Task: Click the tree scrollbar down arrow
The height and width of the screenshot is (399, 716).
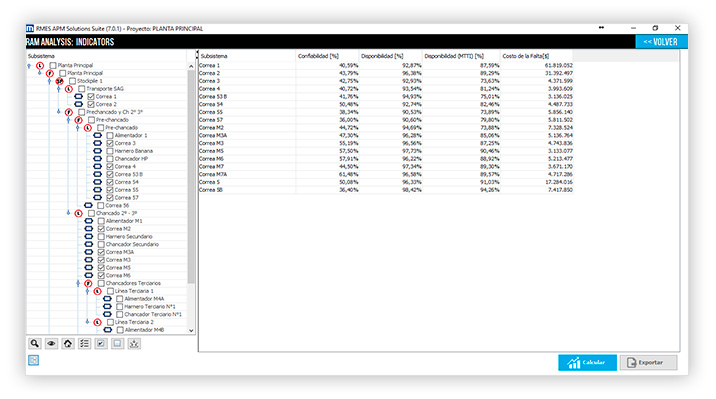Action: (191, 331)
